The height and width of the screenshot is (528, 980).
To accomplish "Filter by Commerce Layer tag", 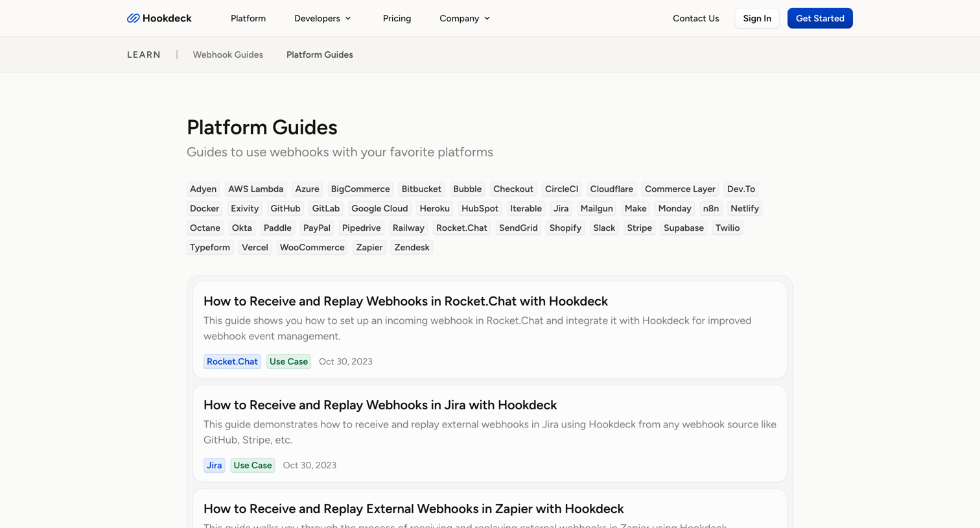I will tap(680, 189).
